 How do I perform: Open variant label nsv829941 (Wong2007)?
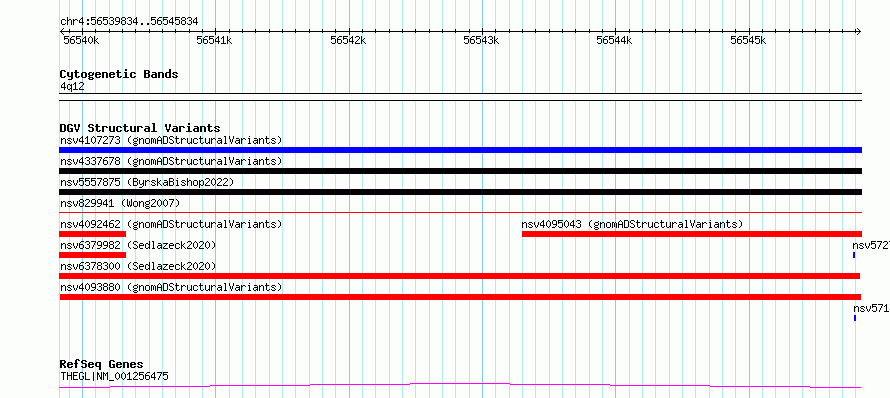point(120,203)
